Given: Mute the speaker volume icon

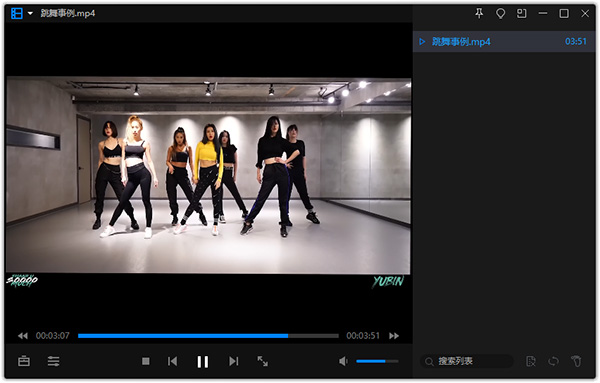Looking at the screenshot, I should click(343, 361).
